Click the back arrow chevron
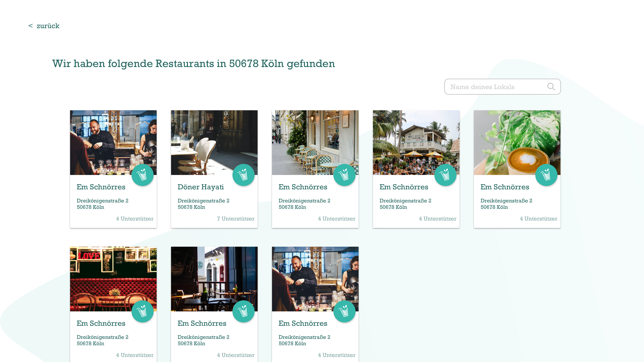 31,26
